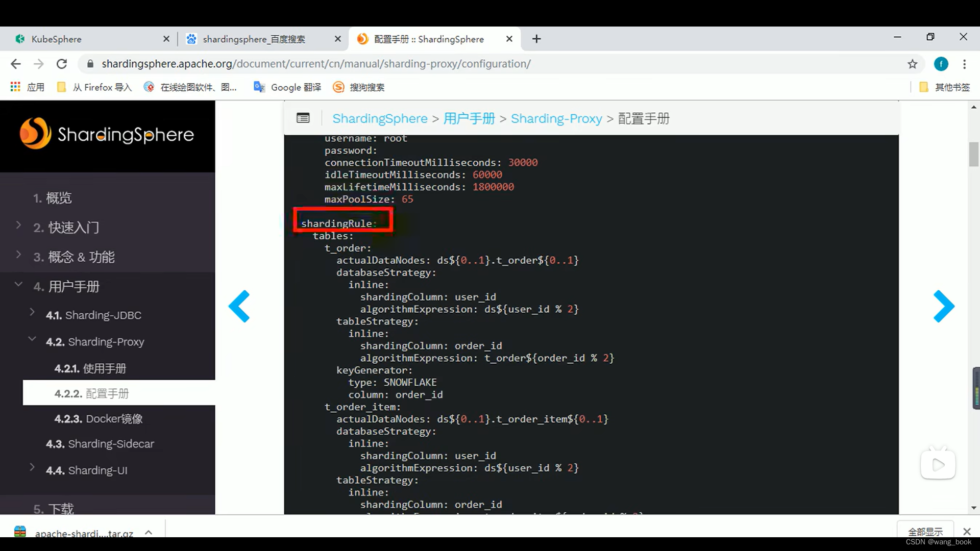Click the floating video play icon

tap(938, 464)
